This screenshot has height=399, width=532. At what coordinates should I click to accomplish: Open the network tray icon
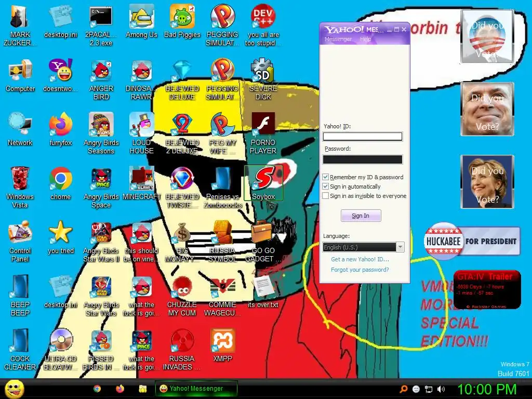point(429,389)
